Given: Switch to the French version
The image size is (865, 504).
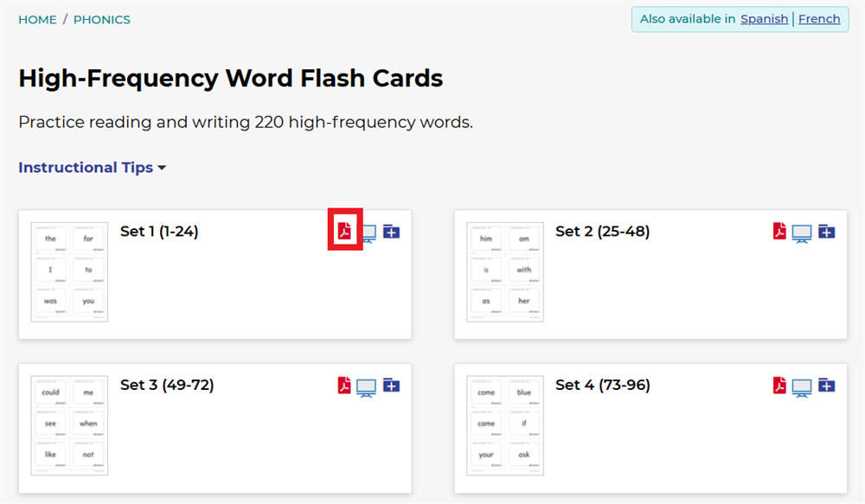Looking at the screenshot, I should point(818,19).
